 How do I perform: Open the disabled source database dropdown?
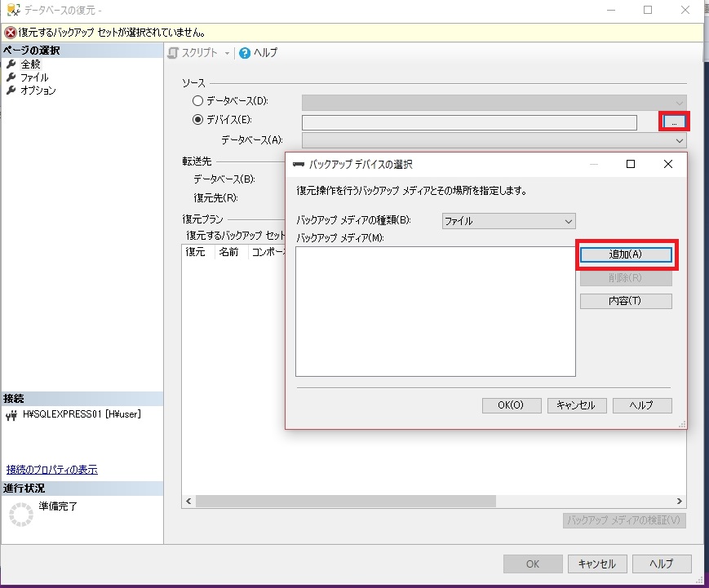(494, 103)
